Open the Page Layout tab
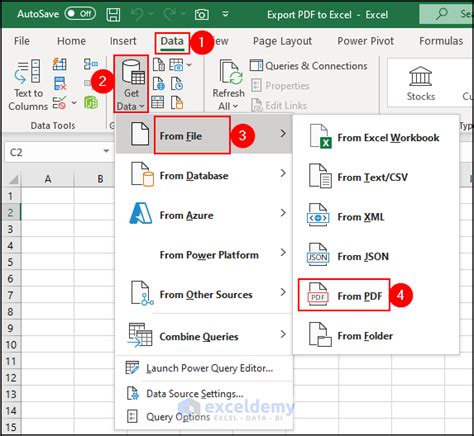Viewport: 474px width, 436px height. (x=282, y=41)
